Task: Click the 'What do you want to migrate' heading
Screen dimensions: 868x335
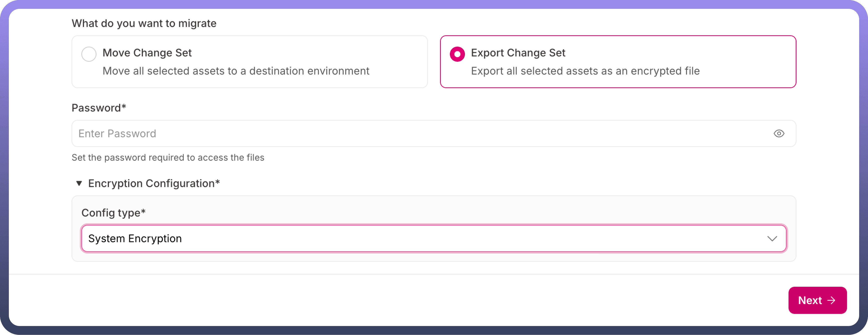Action: (144, 23)
